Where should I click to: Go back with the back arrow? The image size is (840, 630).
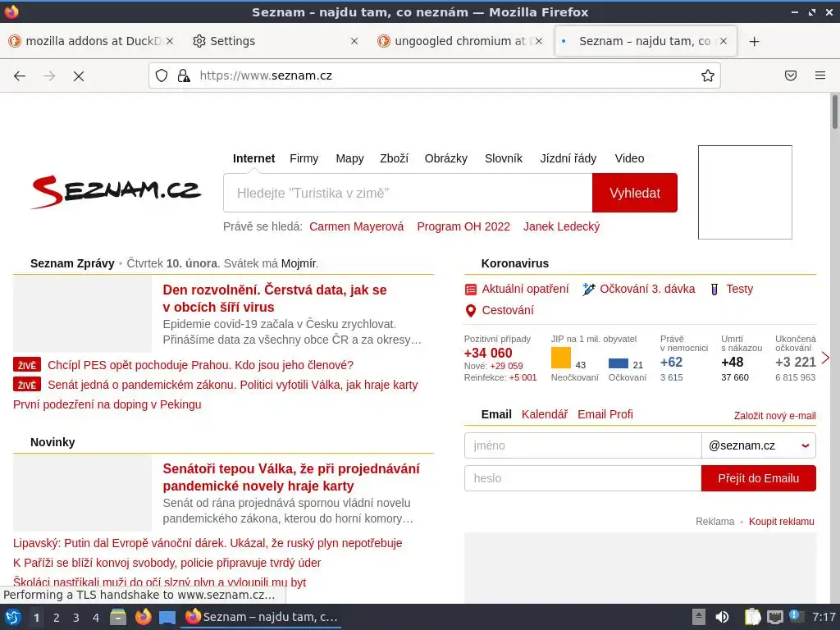point(20,76)
